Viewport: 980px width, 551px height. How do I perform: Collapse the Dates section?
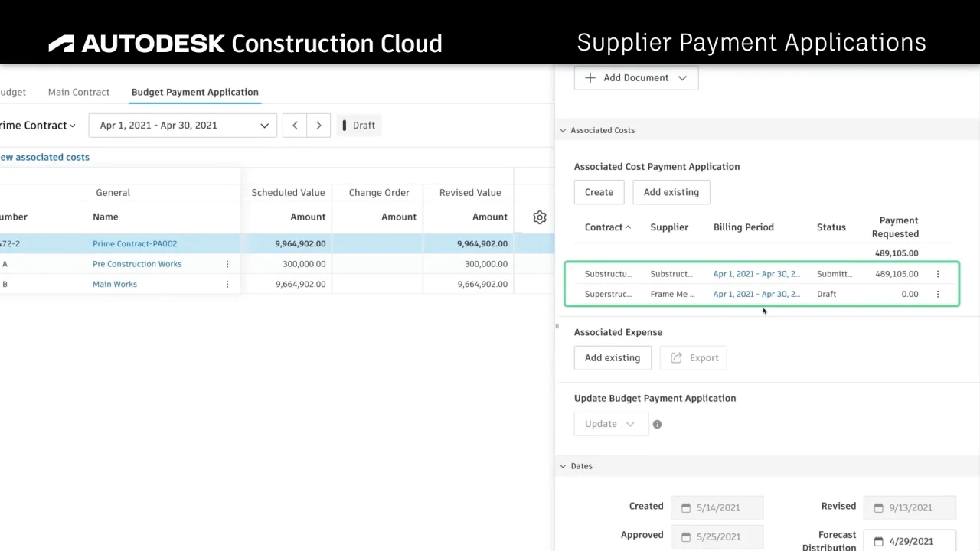(x=563, y=466)
